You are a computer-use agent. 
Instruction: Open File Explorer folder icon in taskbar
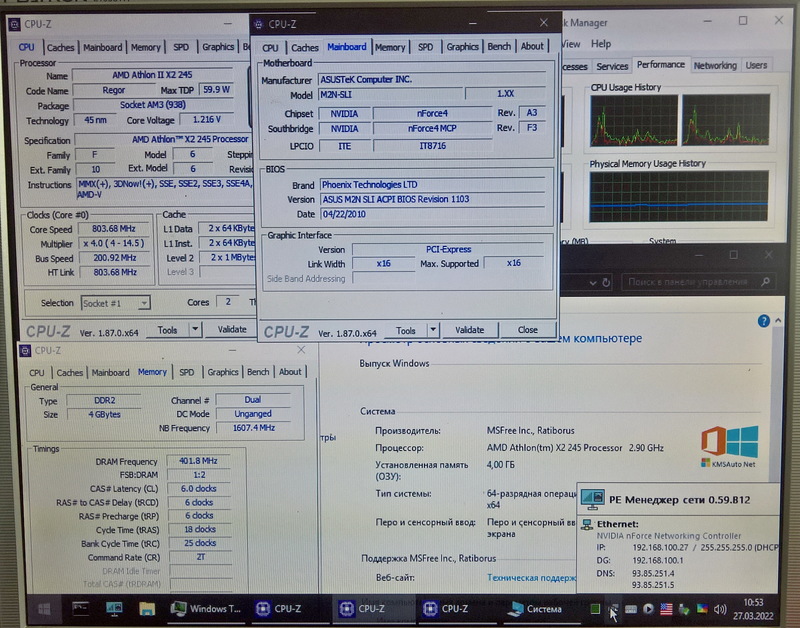pyautogui.click(x=147, y=608)
